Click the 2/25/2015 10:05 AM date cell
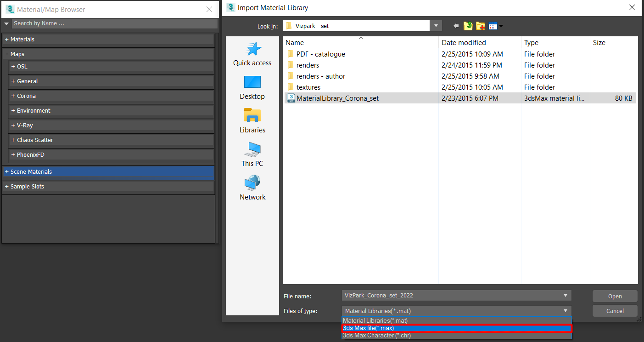The image size is (644, 342). [x=472, y=87]
